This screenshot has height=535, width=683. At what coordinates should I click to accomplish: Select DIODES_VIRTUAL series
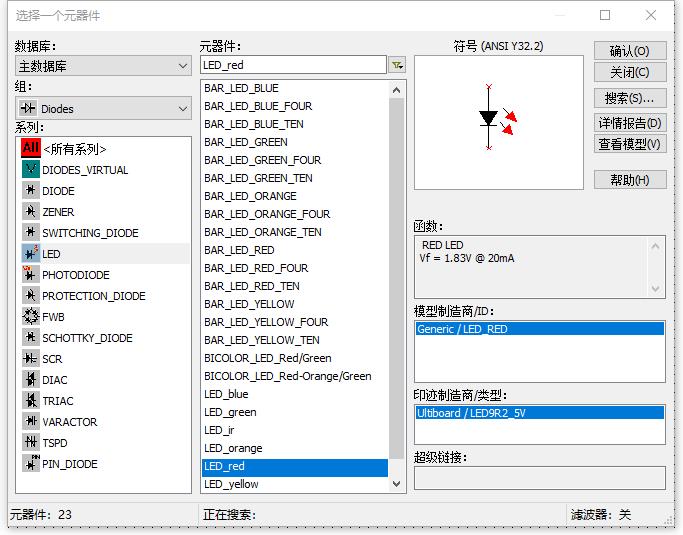click(85, 170)
